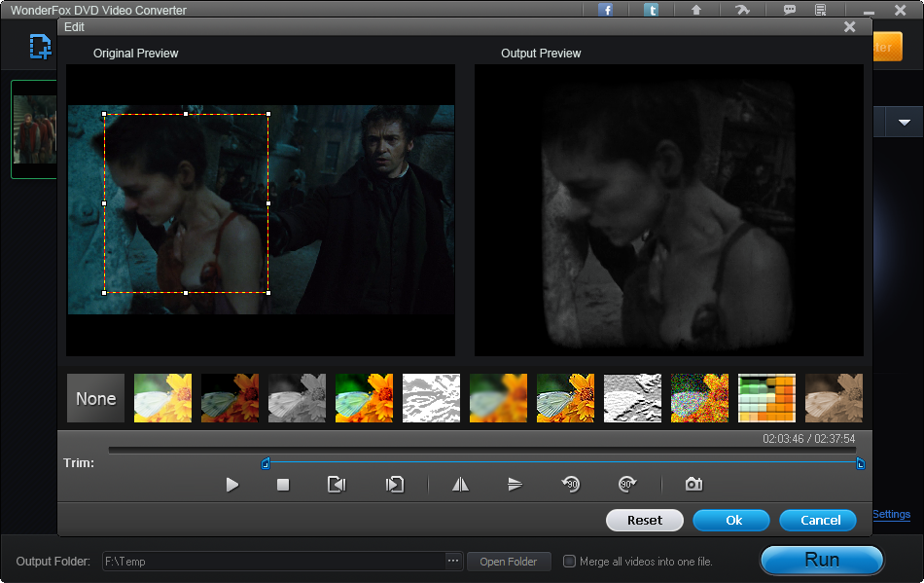
Task: Apply the dark low-brightness effect thumbnail
Action: pos(230,398)
